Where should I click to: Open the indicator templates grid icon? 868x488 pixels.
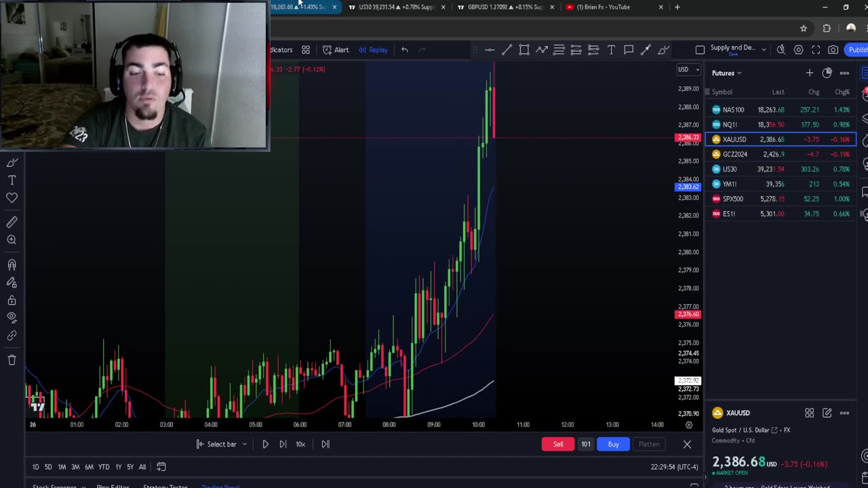coord(306,49)
